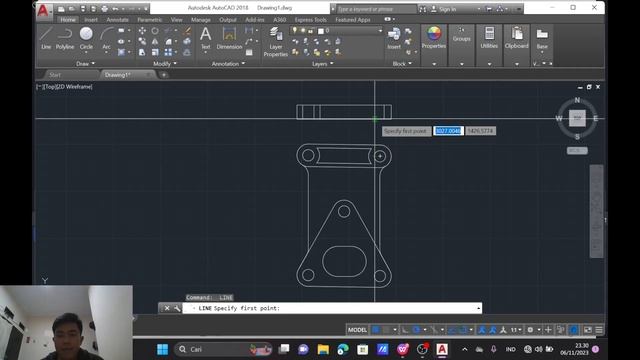This screenshot has height=360, width=640.
Task: Click the Plot print icon in Quick Access
Action: pos(104,9)
